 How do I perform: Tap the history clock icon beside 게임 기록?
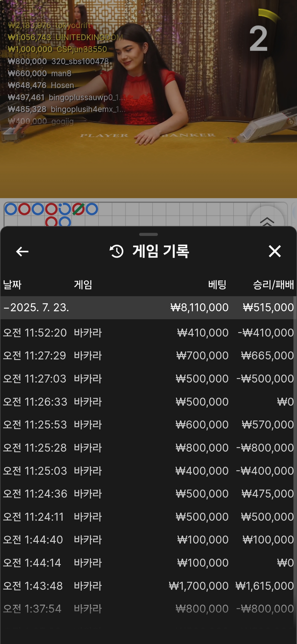click(117, 251)
